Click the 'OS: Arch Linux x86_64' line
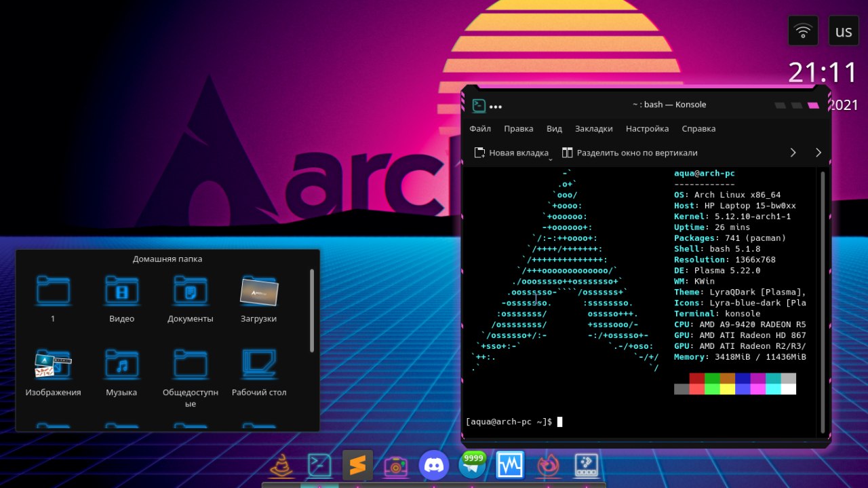This screenshot has height=488, width=868. pos(727,195)
